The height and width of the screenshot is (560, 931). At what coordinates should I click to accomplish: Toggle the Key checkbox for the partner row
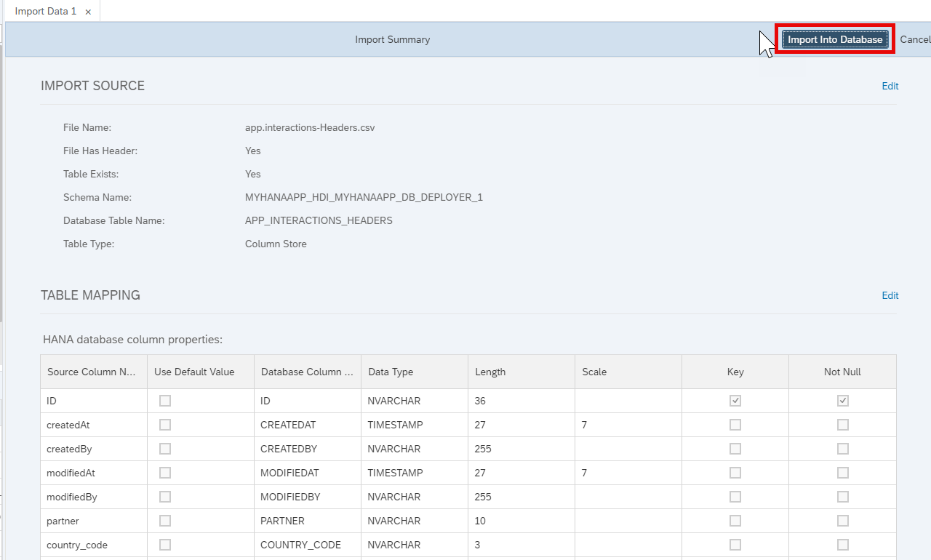tap(735, 520)
